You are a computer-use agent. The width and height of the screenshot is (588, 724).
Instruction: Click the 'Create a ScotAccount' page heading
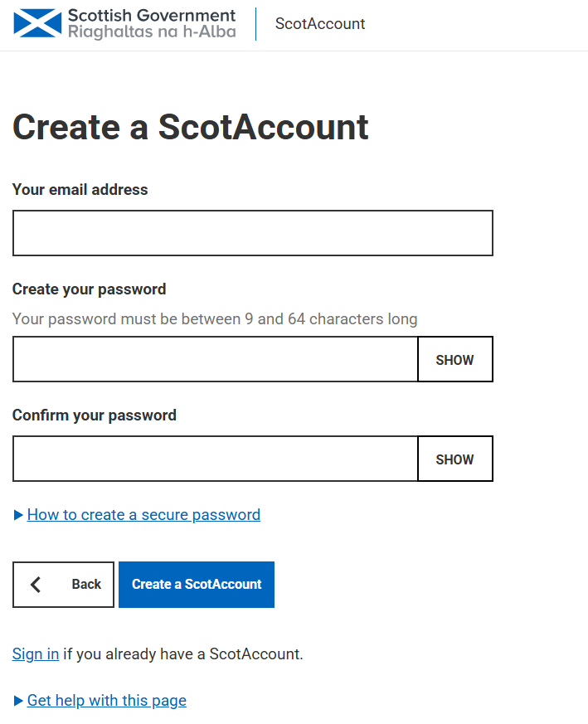point(190,127)
